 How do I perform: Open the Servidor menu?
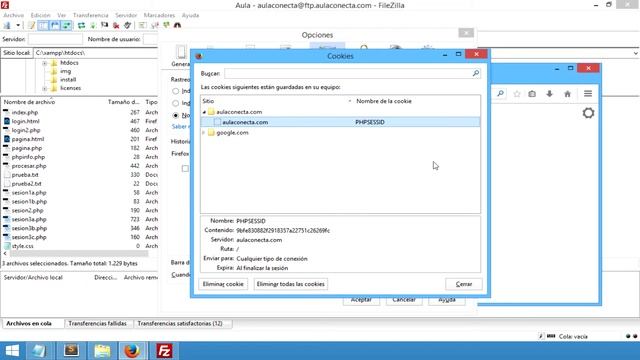pos(126,15)
